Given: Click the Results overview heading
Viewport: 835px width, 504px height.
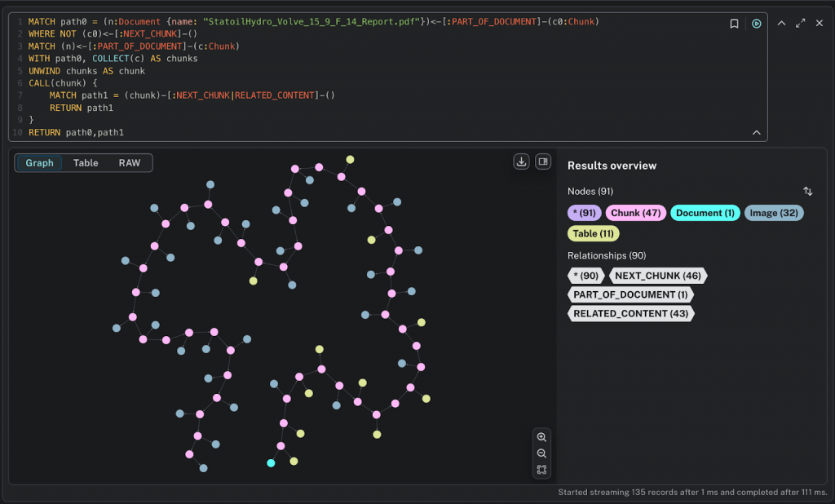Looking at the screenshot, I should (x=612, y=166).
